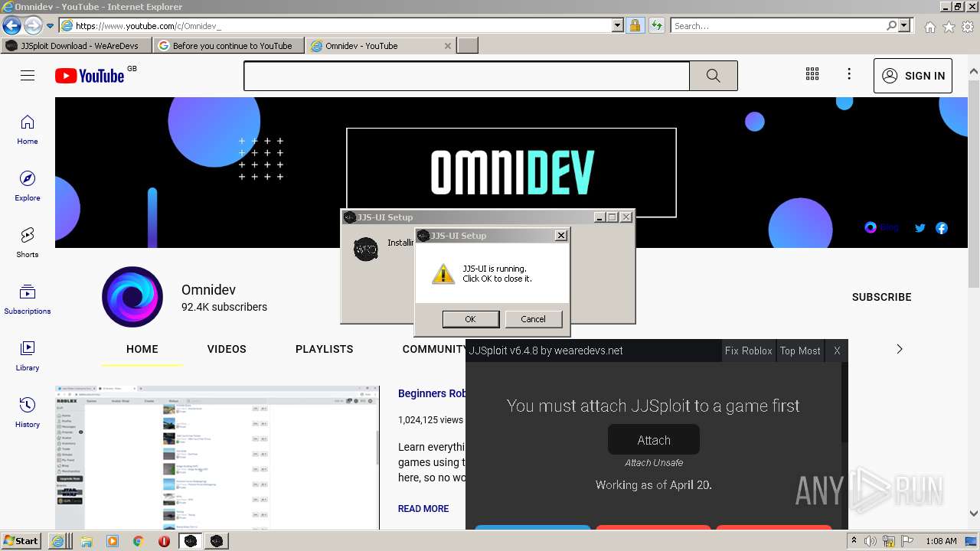980x551 pixels.
Task: Select the channel COMMUNITY tab
Action: click(x=435, y=349)
